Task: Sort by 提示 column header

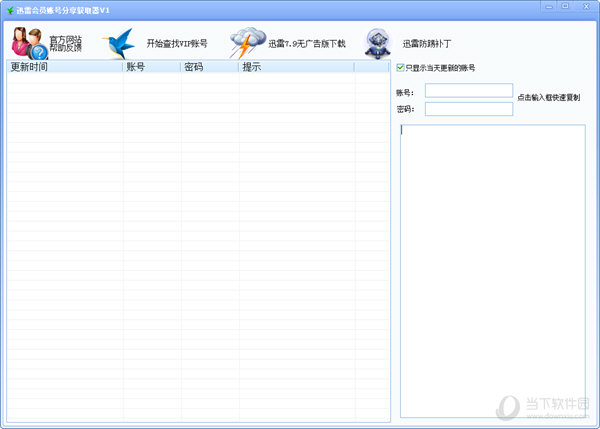Action: pos(297,67)
